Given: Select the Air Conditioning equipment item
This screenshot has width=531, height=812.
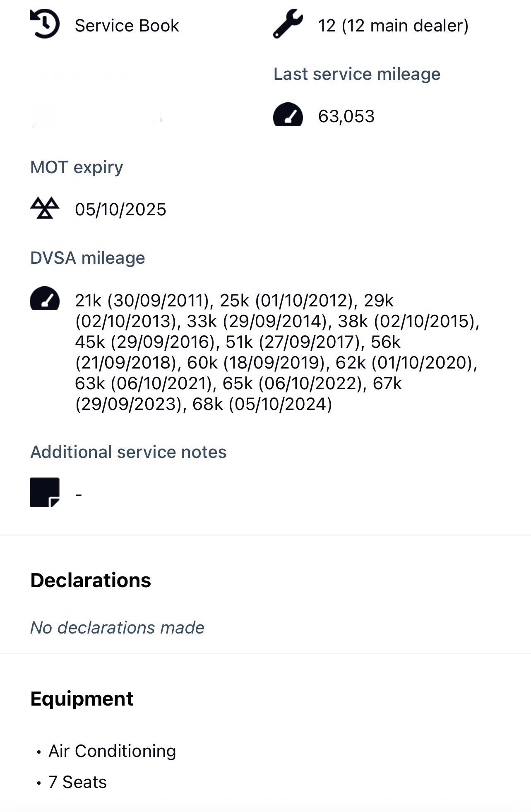Looking at the screenshot, I should [112, 751].
